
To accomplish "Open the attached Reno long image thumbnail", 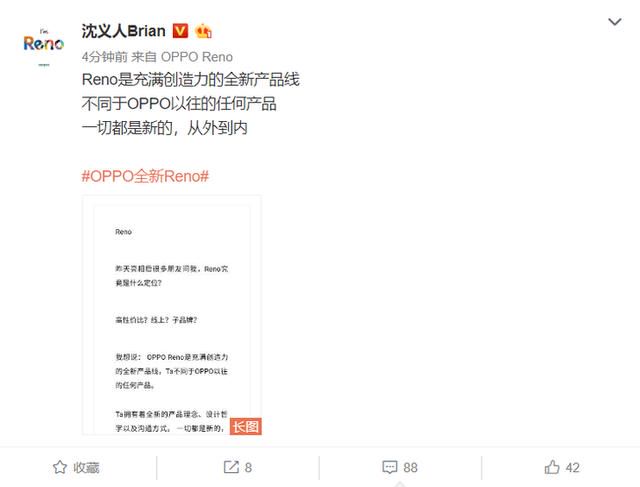I will (x=172, y=315).
